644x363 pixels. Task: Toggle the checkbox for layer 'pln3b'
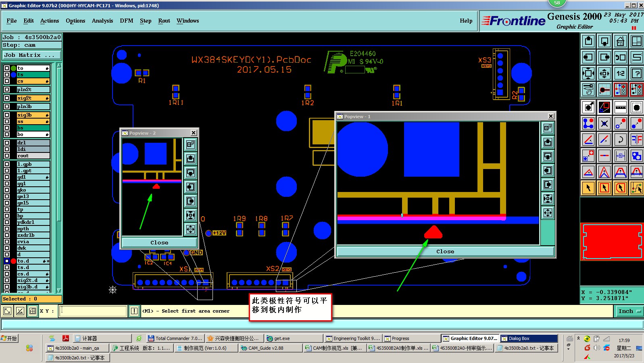click(x=7, y=106)
